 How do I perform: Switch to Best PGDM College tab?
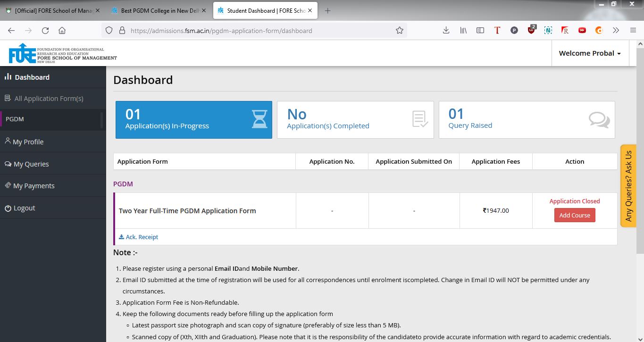coord(159,10)
